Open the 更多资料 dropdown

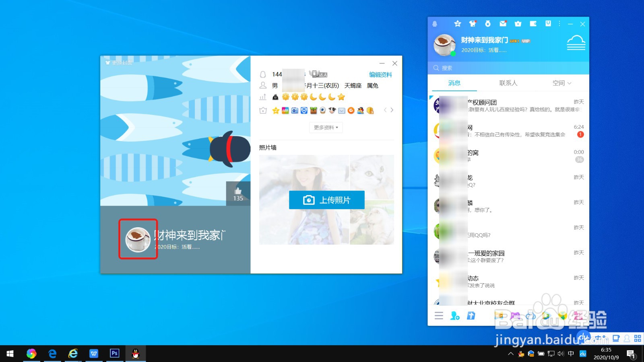[326, 128]
